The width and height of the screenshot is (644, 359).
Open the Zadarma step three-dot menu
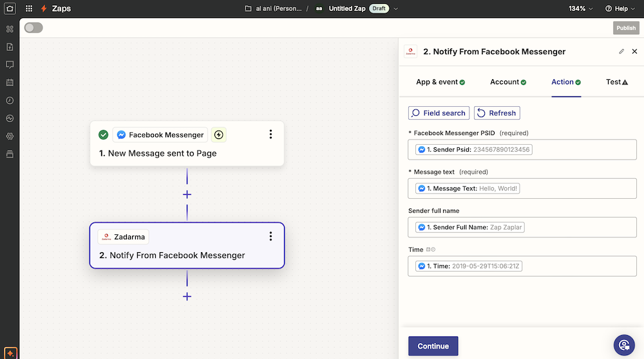pos(270,237)
